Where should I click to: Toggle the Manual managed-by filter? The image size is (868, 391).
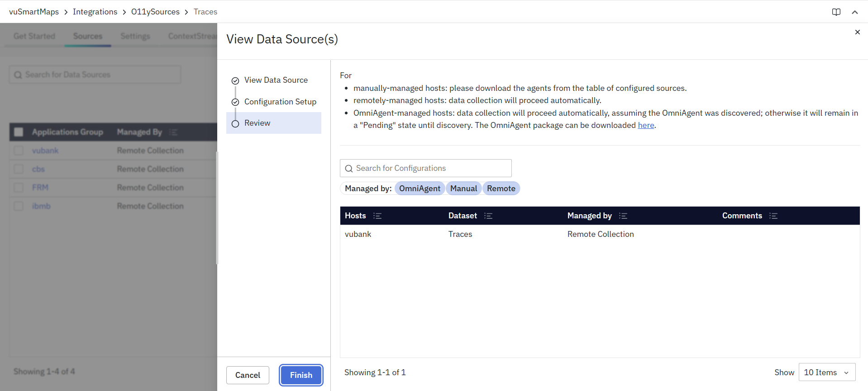[x=463, y=188]
